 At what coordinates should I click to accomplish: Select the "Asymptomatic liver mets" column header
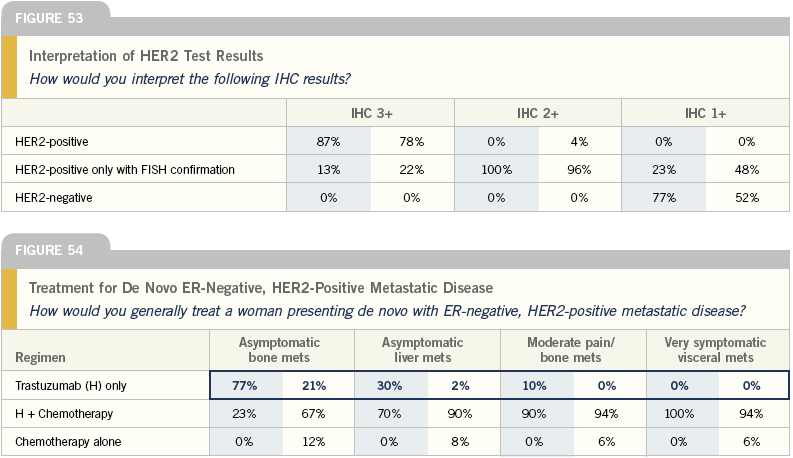coord(427,349)
